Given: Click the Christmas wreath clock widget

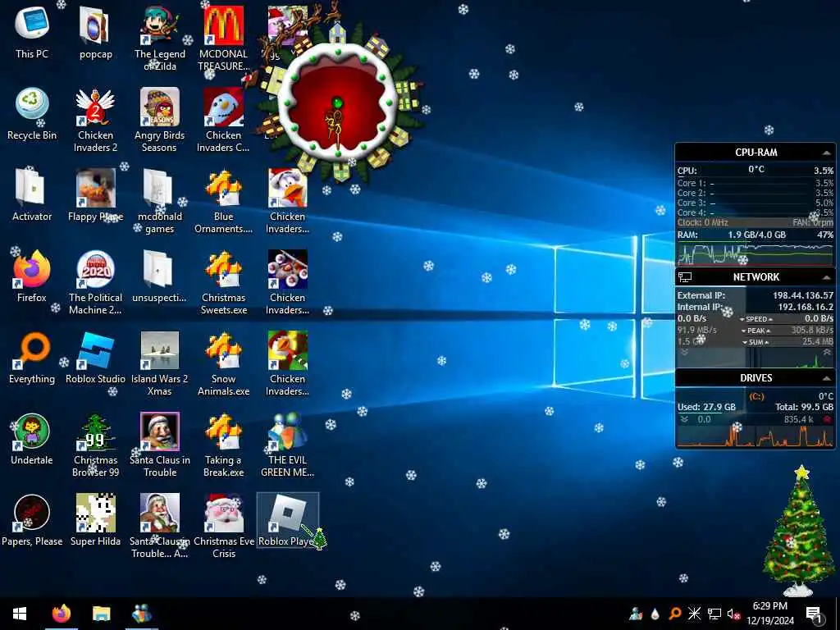Looking at the screenshot, I should [337, 102].
